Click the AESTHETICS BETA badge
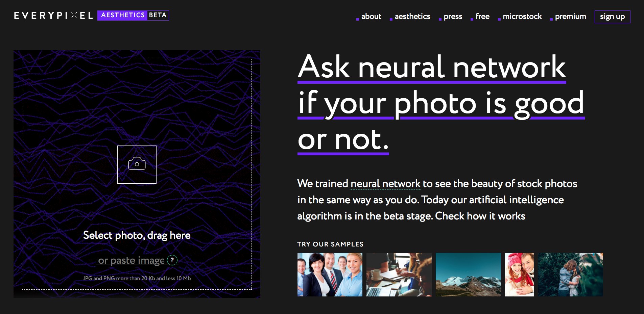644x314 pixels. click(x=133, y=15)
